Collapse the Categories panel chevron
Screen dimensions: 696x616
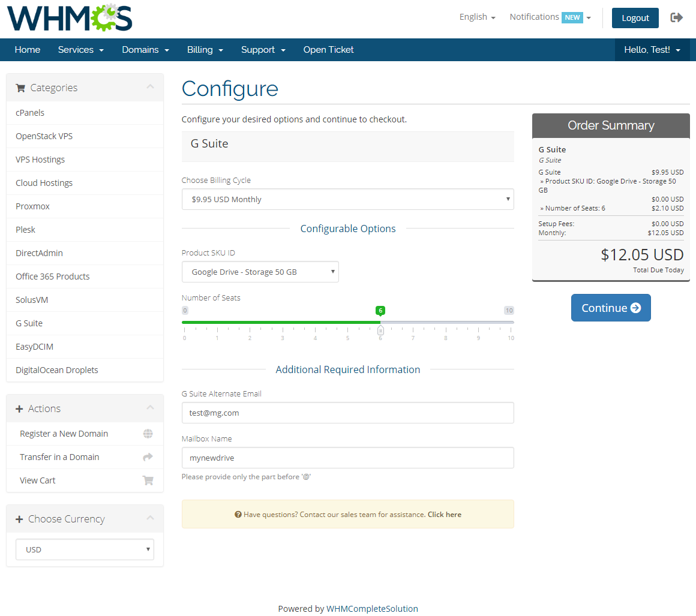(x=150, y=88)
